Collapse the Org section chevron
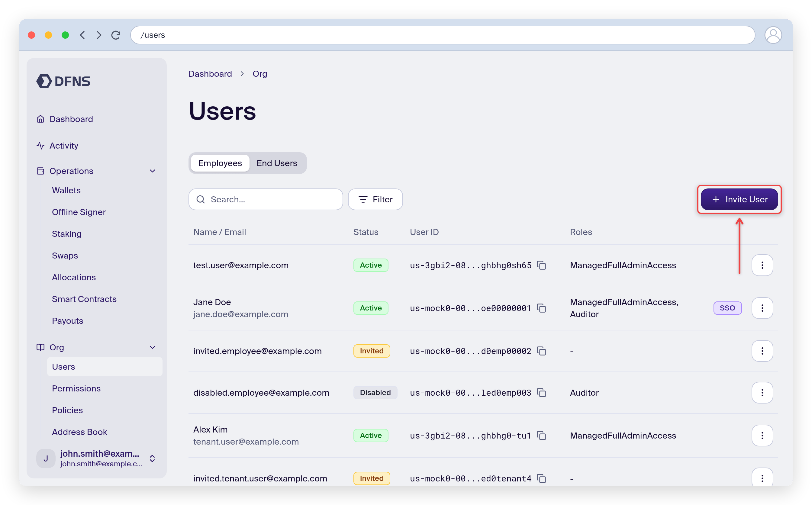Viewport: 812px width, 505px height. (x=153, y=347)
